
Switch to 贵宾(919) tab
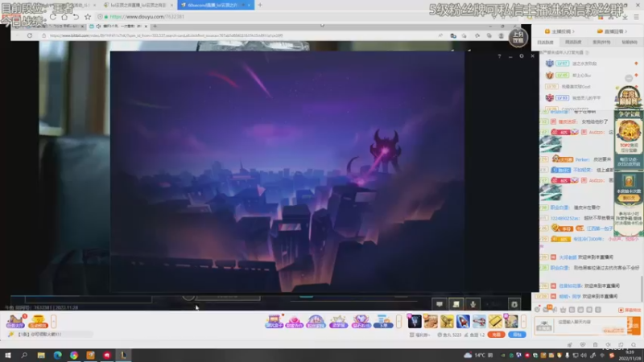pyautogui.click(x=601, y=43)
